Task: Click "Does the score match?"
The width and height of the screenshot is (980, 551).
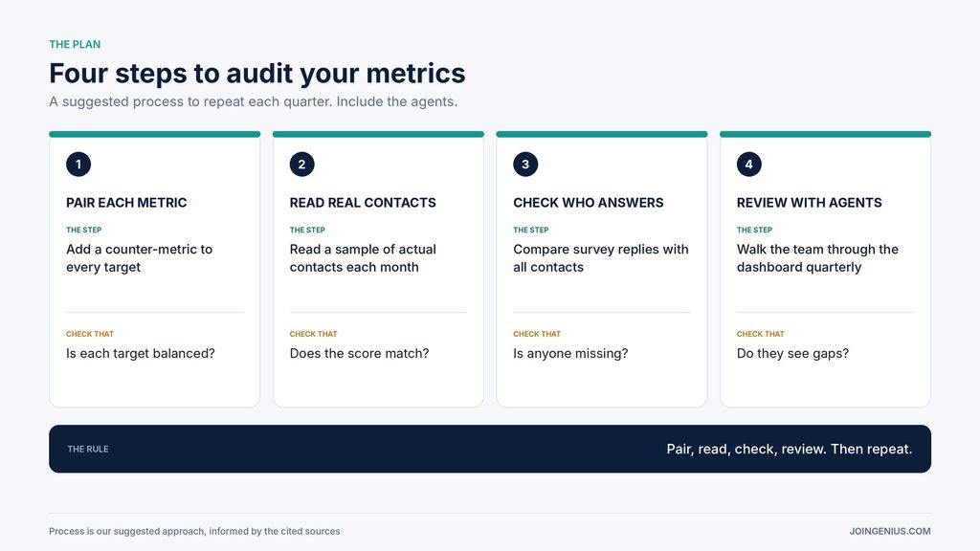Action: tap(360, 354)
